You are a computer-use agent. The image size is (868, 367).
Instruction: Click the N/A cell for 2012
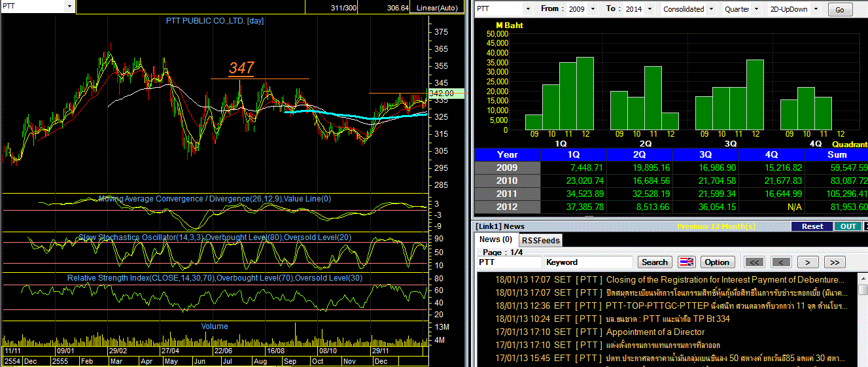coord(771,207)
